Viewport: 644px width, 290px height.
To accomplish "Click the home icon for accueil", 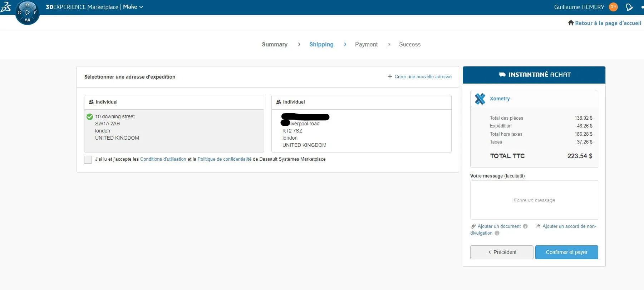I will click(x=571, y=23).
